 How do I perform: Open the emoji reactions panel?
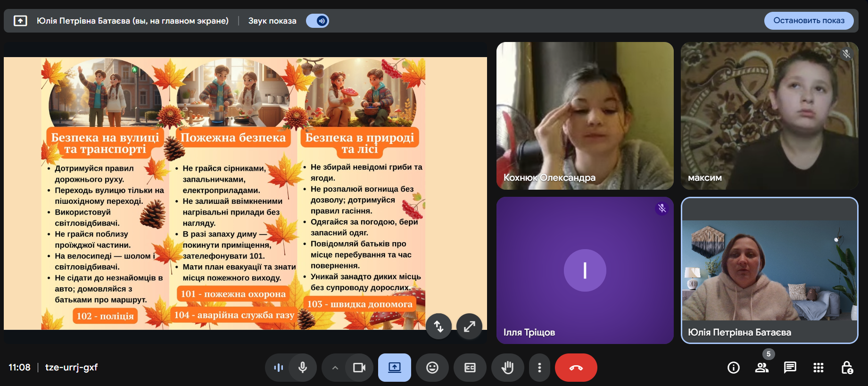coord(432,368)
